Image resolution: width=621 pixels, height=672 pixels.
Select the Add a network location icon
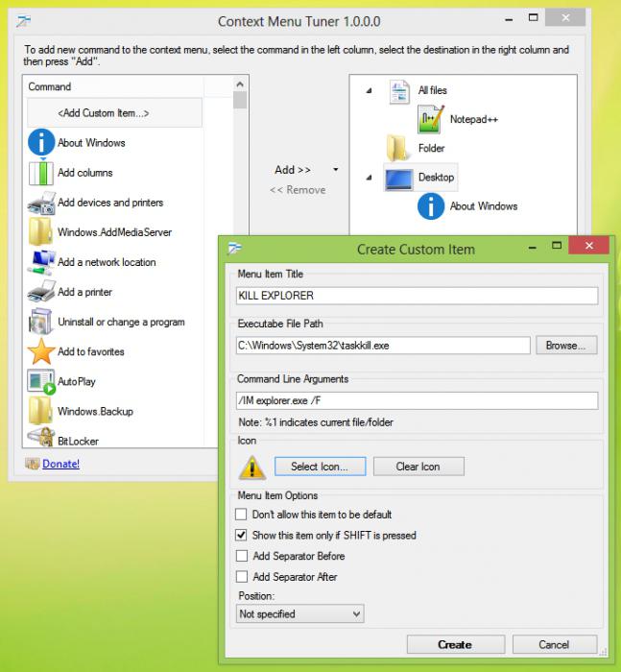[40, 262]
